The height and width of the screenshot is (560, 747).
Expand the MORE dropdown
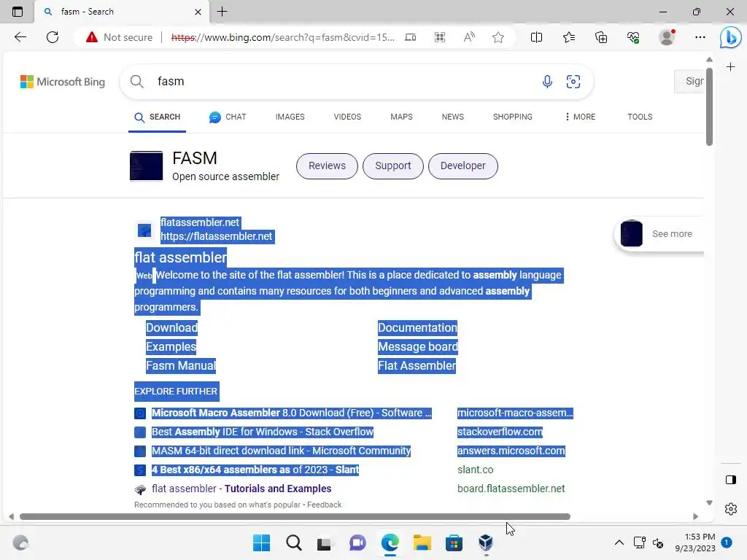580,117
